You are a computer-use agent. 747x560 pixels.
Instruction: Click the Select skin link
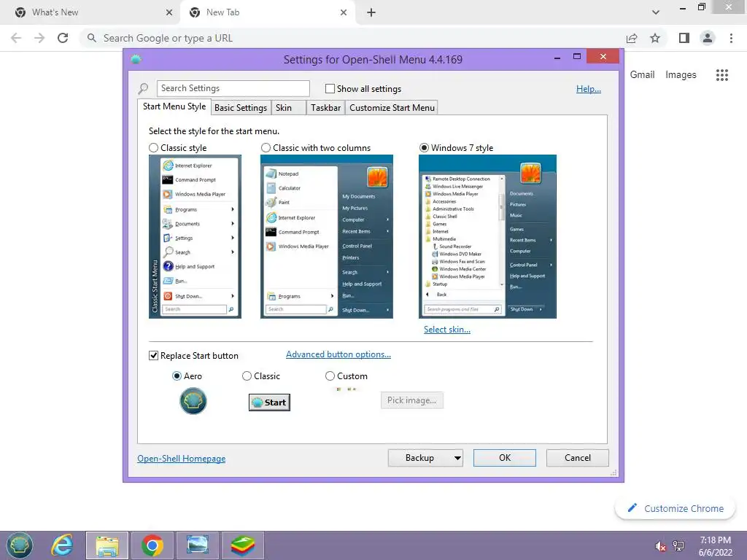pos(447,330)
